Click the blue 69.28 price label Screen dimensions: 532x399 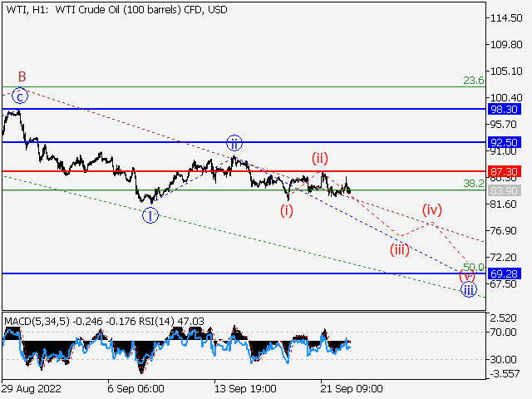[505, 273]
